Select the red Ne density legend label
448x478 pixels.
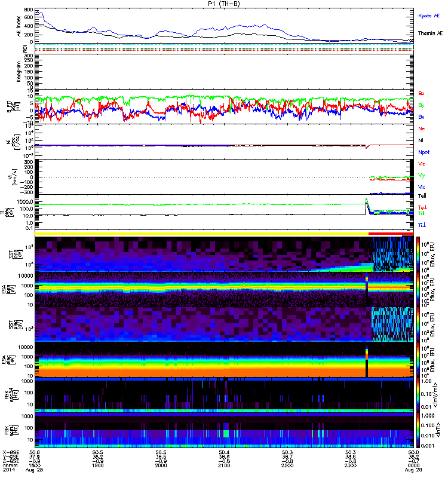pos(422,128)
